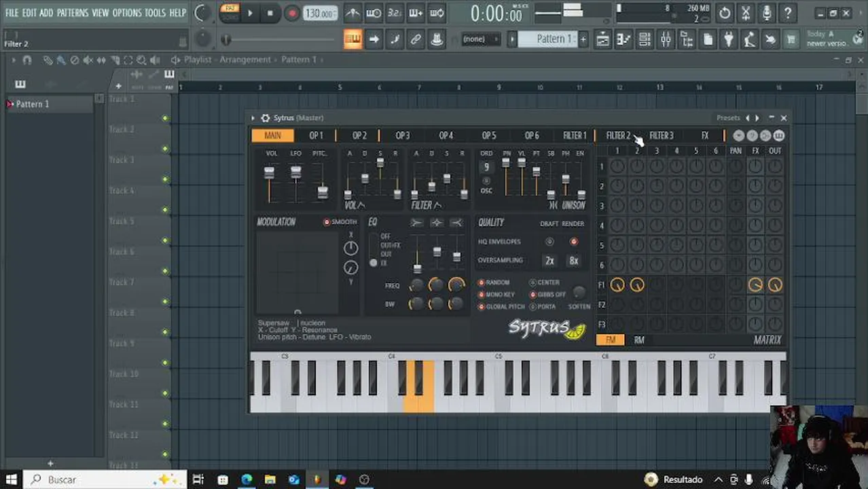This screenshot has width=868, height=489.
Task: Click the EQ high shelf band type icon
Action: (456, 223)
